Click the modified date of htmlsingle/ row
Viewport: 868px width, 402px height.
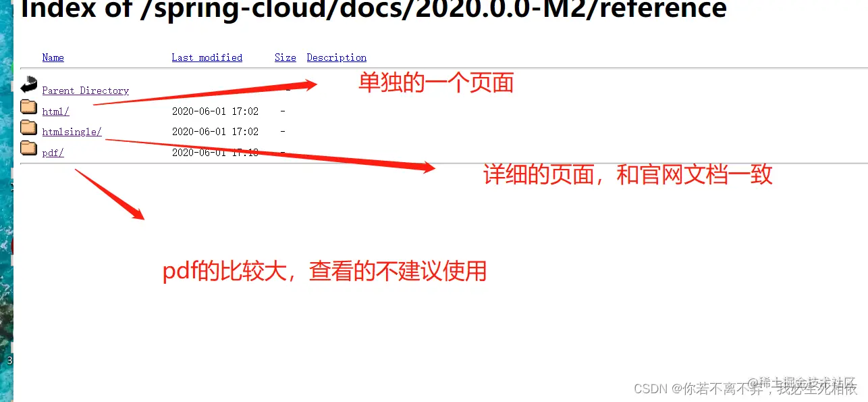(x=215, y=132)
